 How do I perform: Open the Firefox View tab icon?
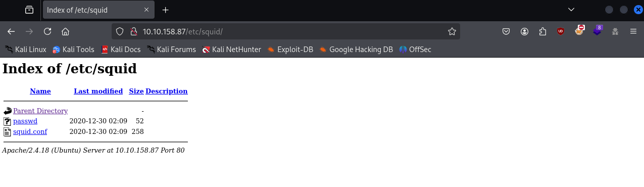point(29,10)
